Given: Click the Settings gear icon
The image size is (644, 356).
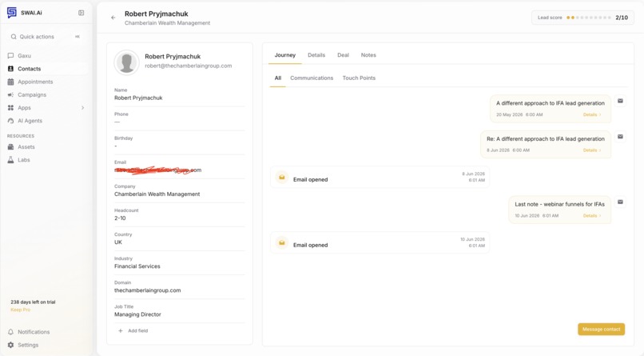Looking at the screenshot, I should click(x=10, y=345).
